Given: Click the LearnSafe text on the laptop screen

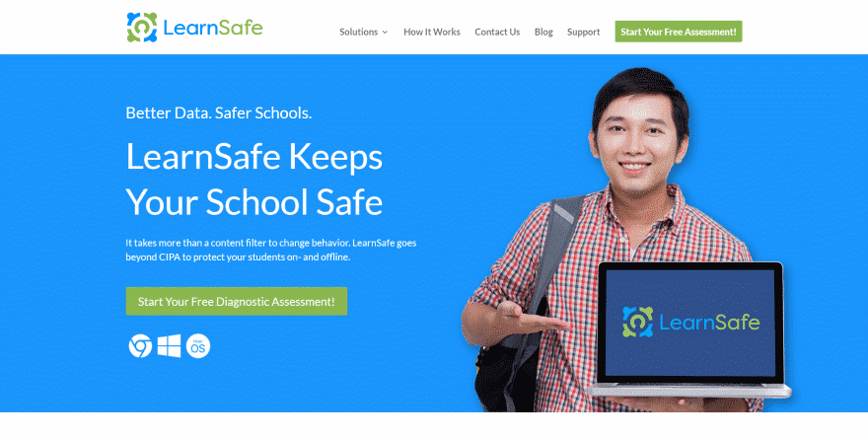Looking at the screenshot, I should click(x=709, y=322).
